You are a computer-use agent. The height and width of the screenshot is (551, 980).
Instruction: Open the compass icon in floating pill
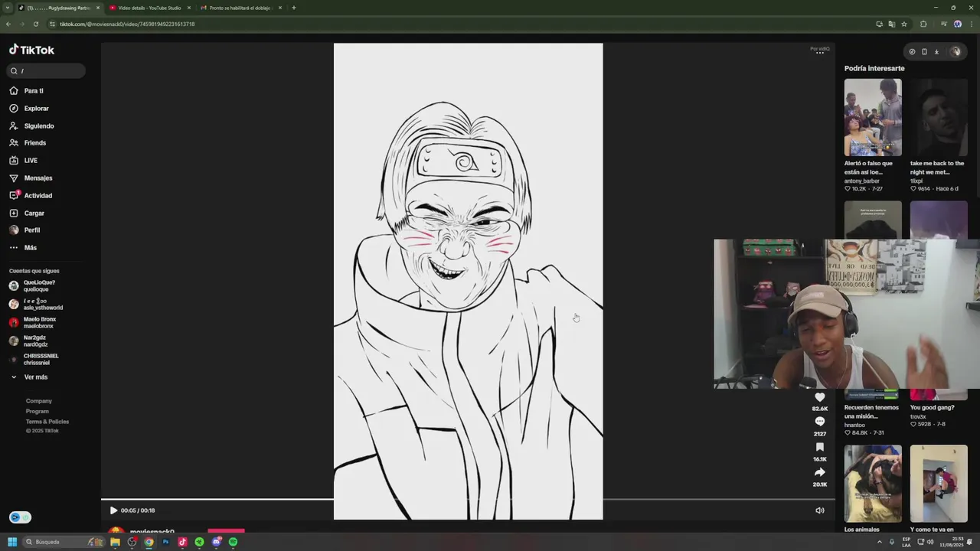[x=912, y=52]
